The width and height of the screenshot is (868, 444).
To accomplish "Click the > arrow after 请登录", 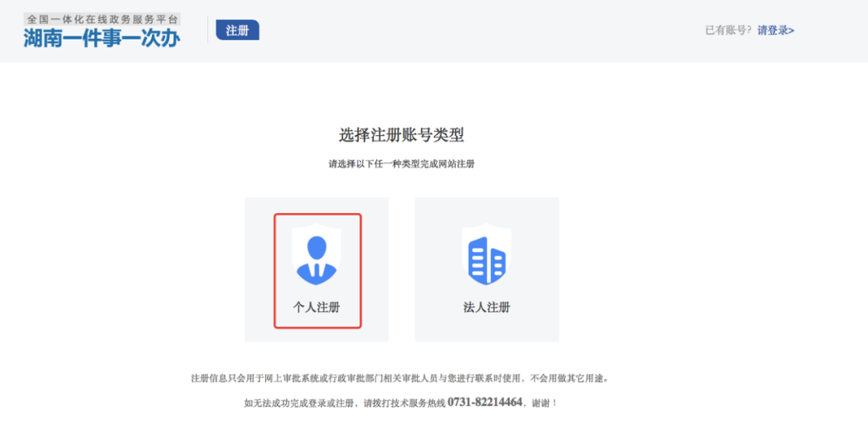I will 792,31.
